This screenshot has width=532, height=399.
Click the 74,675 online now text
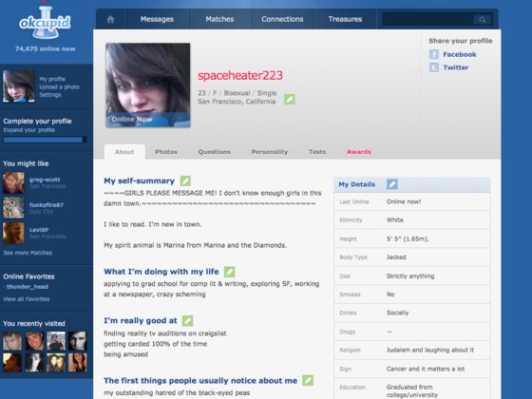[x=46, y=48]
